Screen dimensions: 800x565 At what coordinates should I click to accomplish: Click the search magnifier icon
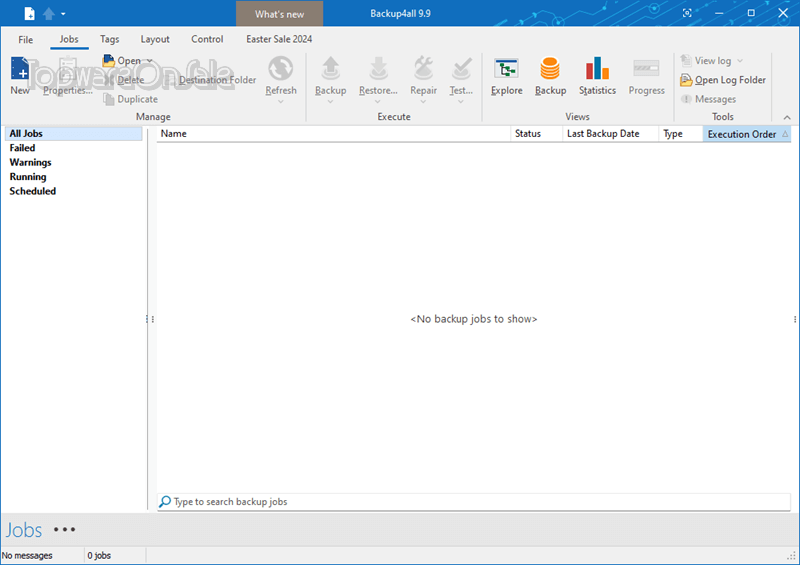pyautogui.click(x=165, y=502)
